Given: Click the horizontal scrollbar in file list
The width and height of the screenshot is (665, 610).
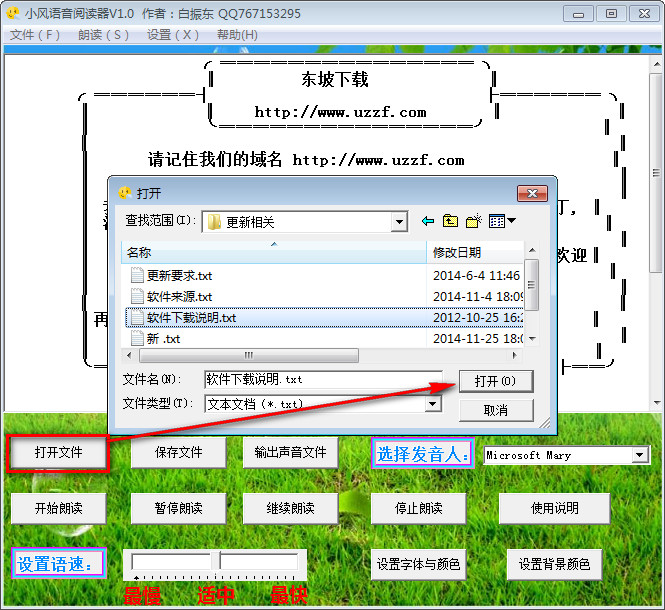Looking at the screenshot, I should [x=249, y=355].
